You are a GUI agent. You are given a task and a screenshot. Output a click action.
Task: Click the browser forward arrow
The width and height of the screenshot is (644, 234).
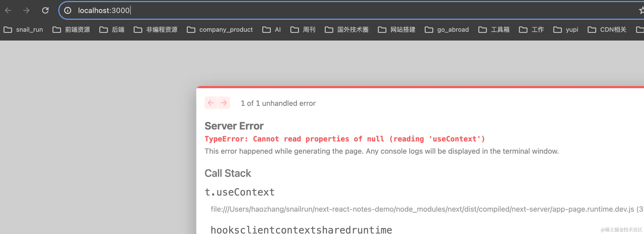(26, 10)
